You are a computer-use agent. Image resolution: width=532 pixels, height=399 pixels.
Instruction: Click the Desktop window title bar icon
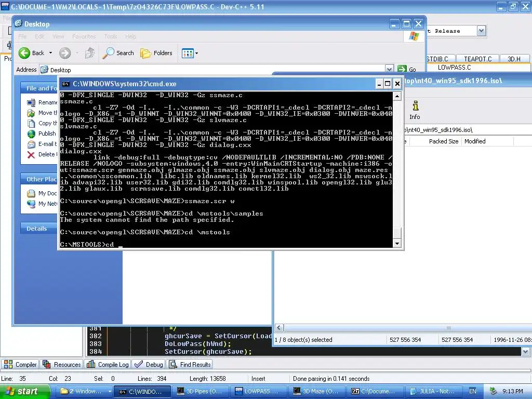[18, 23]
